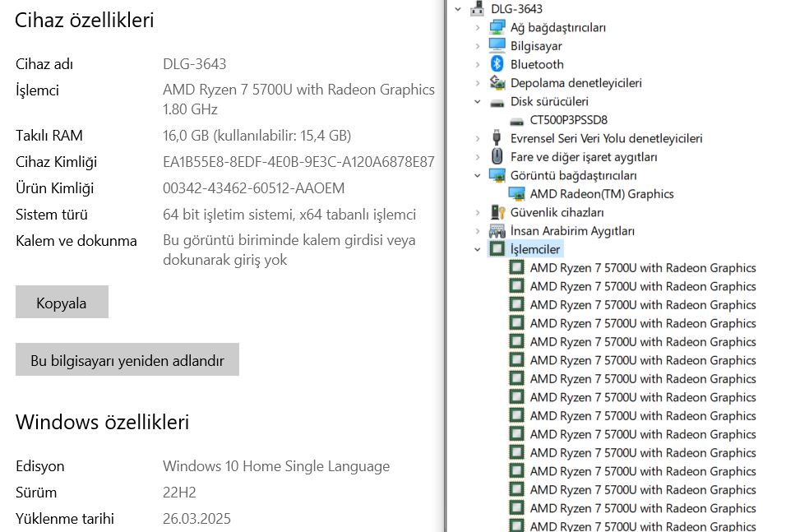Expand the Bluetooth node

point(477,64)
